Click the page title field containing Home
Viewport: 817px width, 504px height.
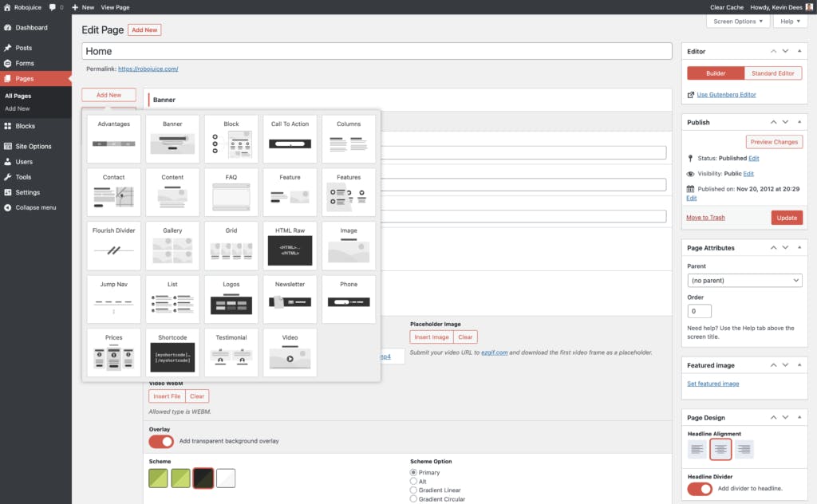click(377, 52)
